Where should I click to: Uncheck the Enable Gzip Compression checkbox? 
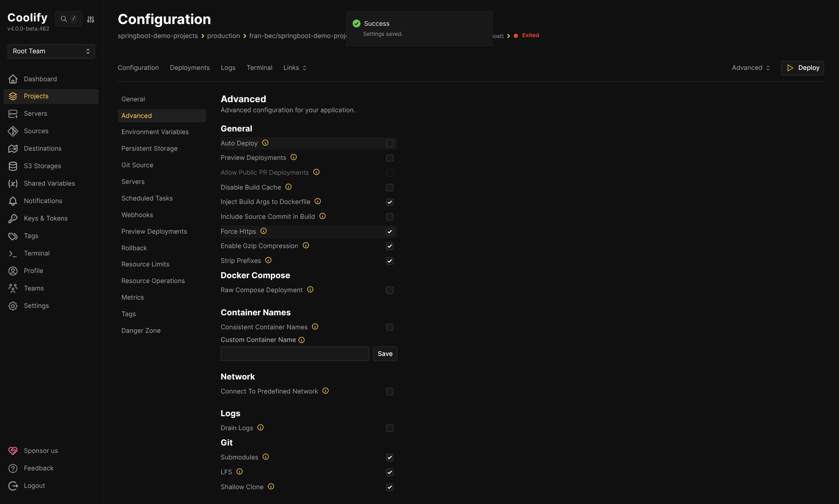[x=390, y=246]
